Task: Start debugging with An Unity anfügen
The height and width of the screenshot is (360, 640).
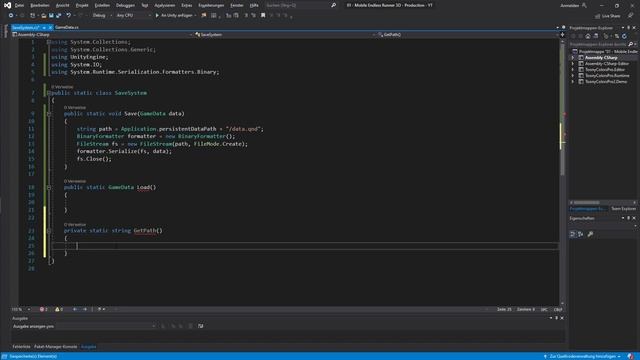Action: click(174, 16)
